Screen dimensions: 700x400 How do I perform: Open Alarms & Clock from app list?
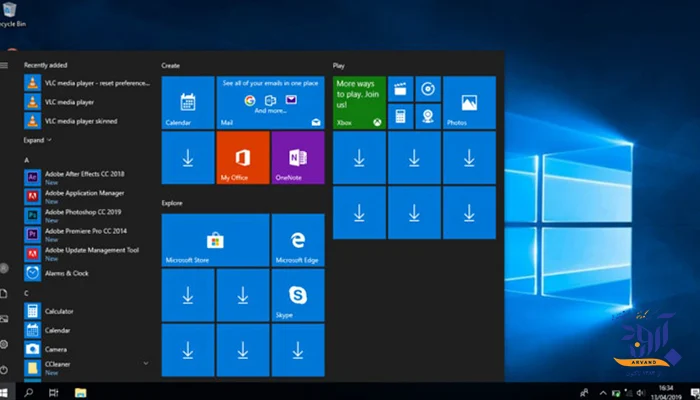(87, 273)
